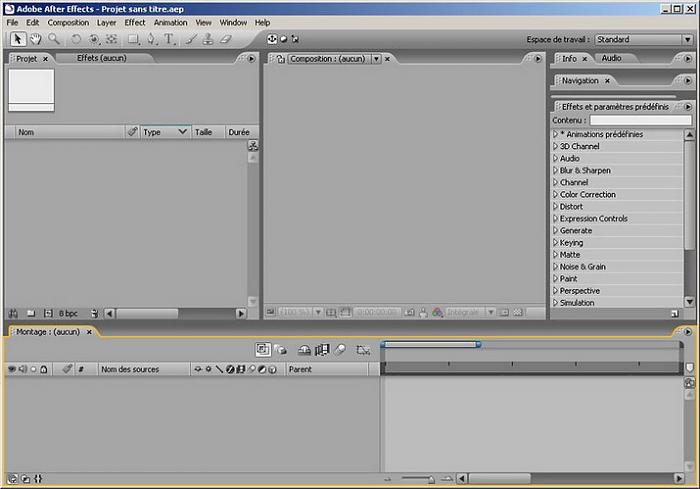The height and width of the screenshot is (489, 700).
Task: Open the Layer menu
Action: (x=107, y=22)
